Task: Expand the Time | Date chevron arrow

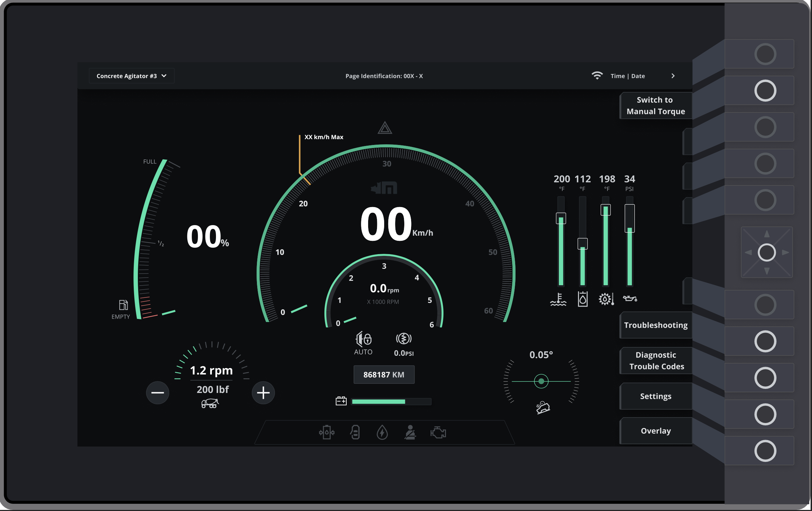Action: coord(673,76)
